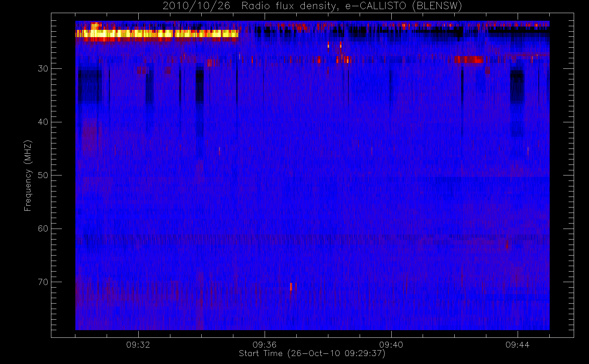Click the 60 MHz frequency tick label
The height and width of the screenshot is (364, 589).
tap(43, 229)
